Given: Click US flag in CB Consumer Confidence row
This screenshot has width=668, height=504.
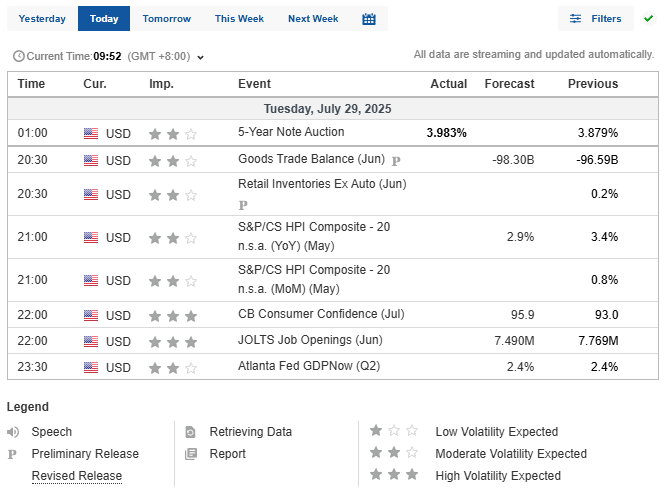Looking at the screenshot, I should (x=91, y=316).
